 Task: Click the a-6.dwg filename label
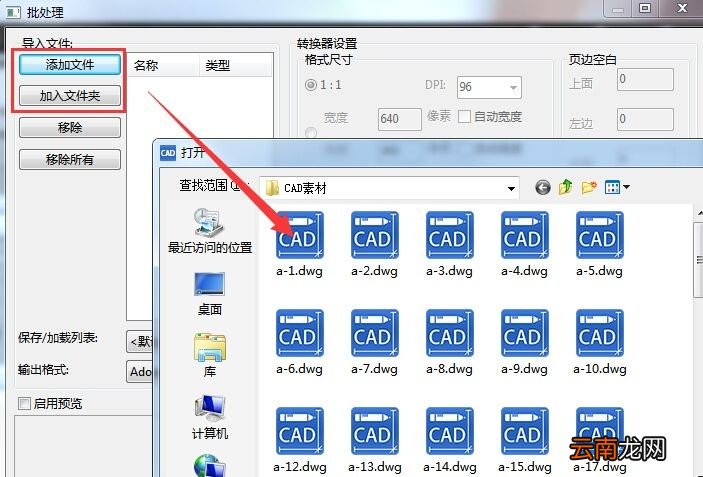(299, 369)
